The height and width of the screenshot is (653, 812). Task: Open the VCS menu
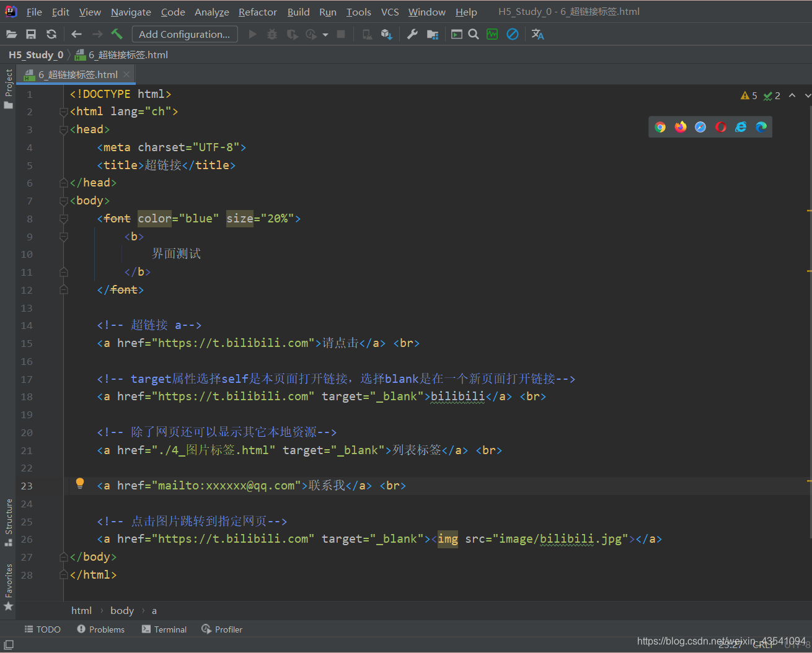390,12
